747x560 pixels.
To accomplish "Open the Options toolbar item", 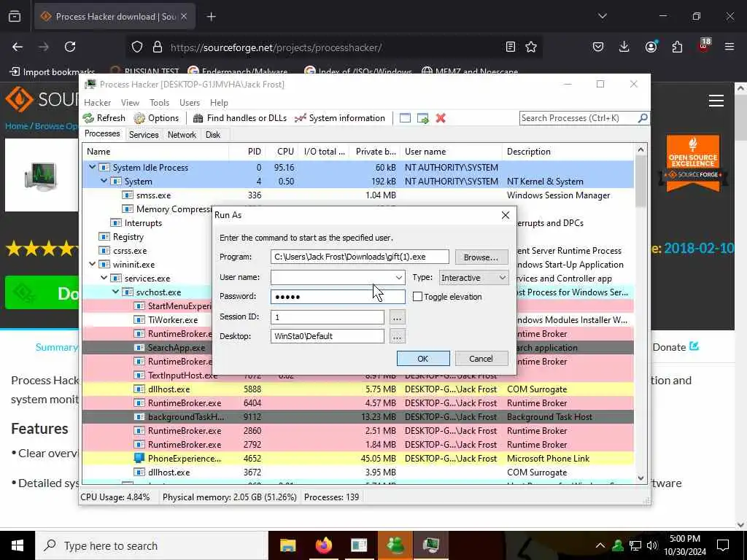I will point(156,118).
